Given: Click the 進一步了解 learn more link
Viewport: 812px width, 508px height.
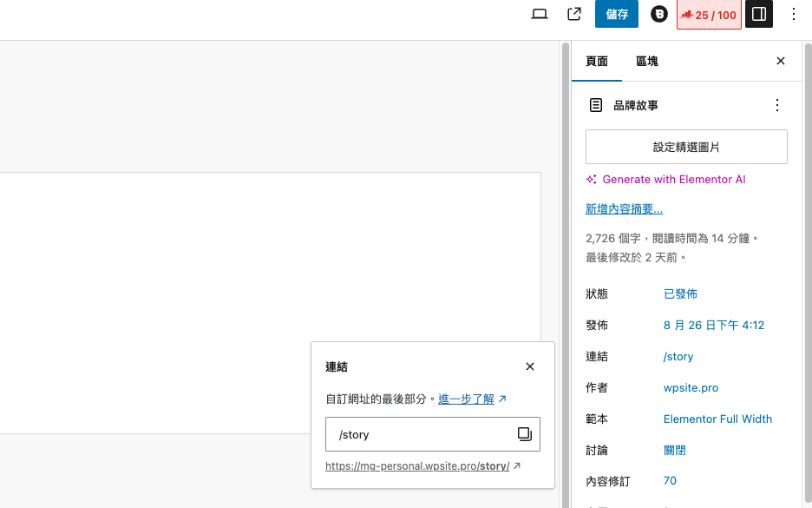Looking at the screenshot, I should pos(466,398).
